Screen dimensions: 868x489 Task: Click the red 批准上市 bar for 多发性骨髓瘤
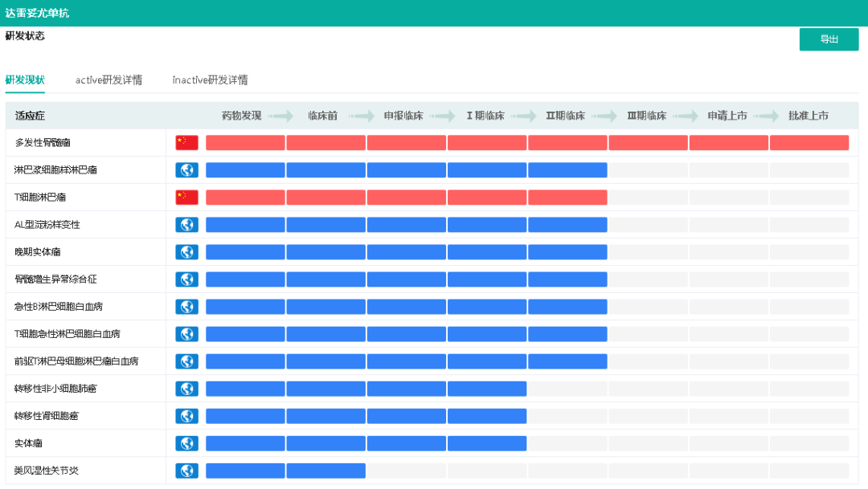coord(809,143)
